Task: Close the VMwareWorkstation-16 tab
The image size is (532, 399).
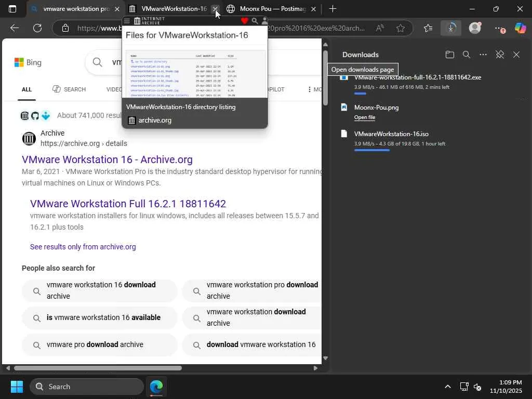Action: tap(215, 9)
